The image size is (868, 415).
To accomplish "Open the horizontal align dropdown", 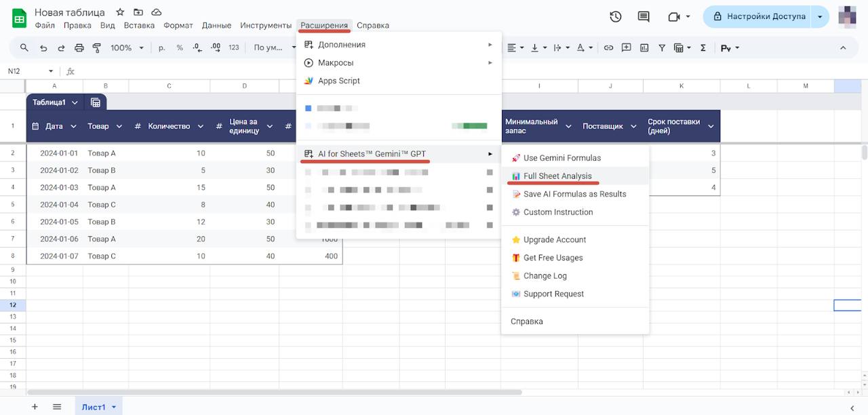I will pyautogui.click(x=515, y=47).
